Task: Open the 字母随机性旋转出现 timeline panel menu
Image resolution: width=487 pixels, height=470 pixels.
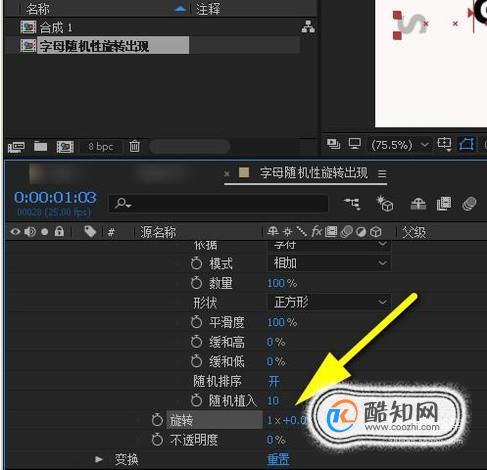Action: pyautogui.click(x=382, y=174)
